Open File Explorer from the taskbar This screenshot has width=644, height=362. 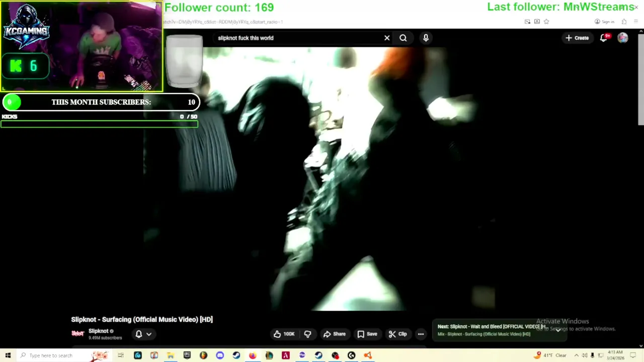[171, 355]
